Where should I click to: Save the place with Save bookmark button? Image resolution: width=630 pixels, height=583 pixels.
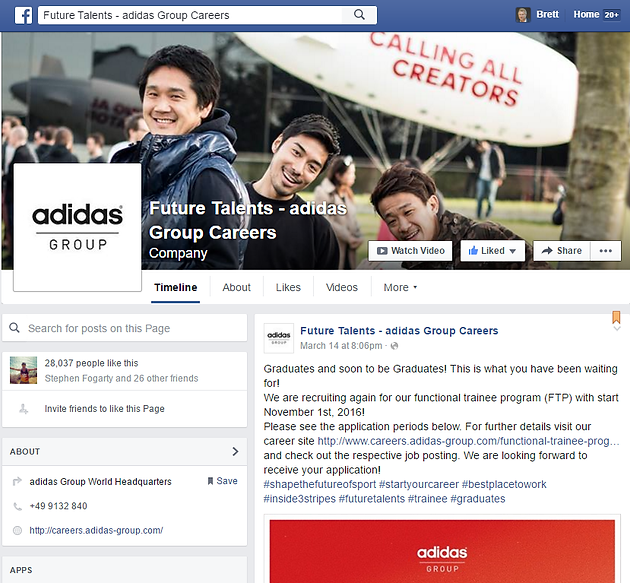(x=222, y=481)
